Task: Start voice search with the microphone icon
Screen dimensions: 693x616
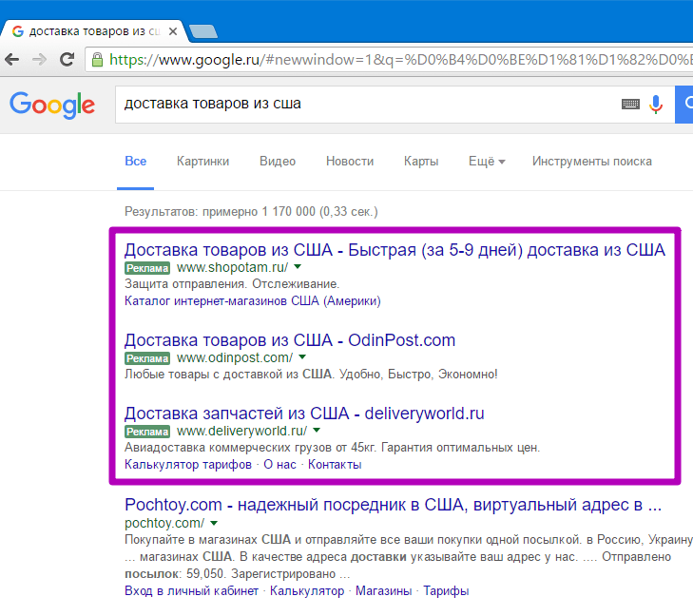Action: point(656,105)
